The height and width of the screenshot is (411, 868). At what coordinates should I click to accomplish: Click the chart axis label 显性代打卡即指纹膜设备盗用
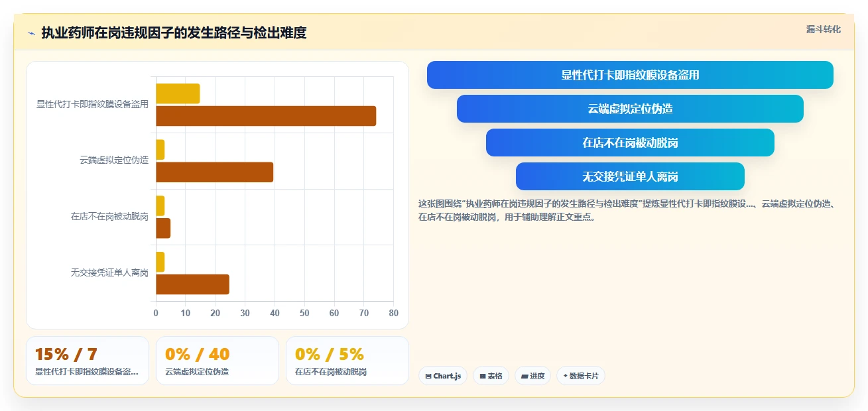coord(92,104)
